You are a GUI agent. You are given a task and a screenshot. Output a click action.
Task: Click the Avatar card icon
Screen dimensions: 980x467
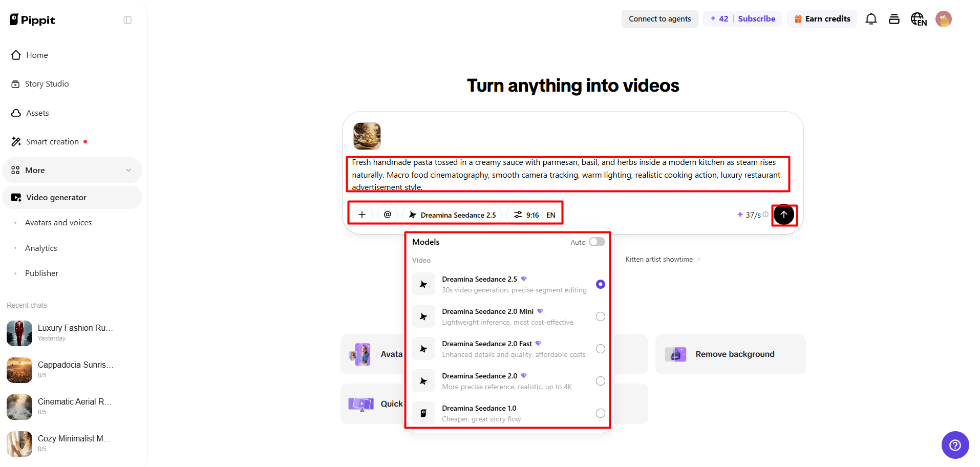360,354
